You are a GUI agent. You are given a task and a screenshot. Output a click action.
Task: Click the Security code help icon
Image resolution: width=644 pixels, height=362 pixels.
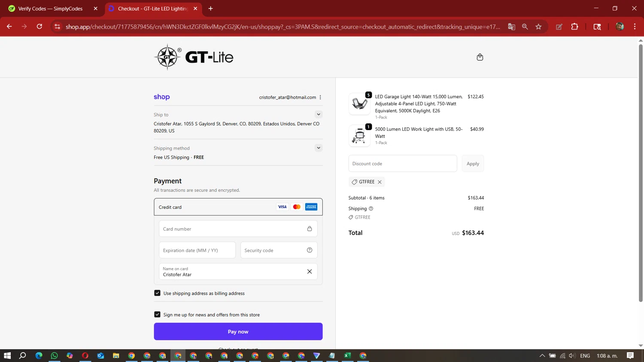(x=310, y=250)
